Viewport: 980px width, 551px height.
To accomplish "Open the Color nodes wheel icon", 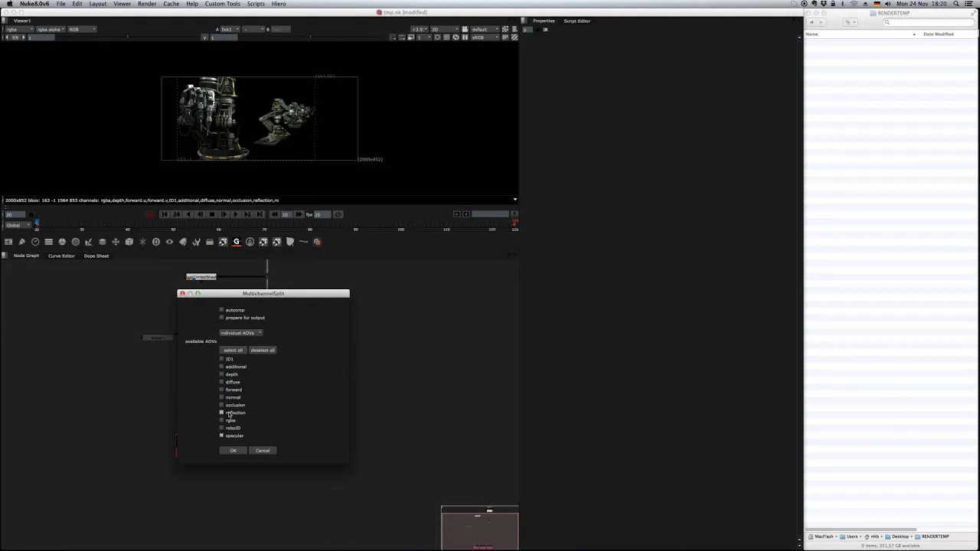I will pyautogui.click(x=62, y=242).
